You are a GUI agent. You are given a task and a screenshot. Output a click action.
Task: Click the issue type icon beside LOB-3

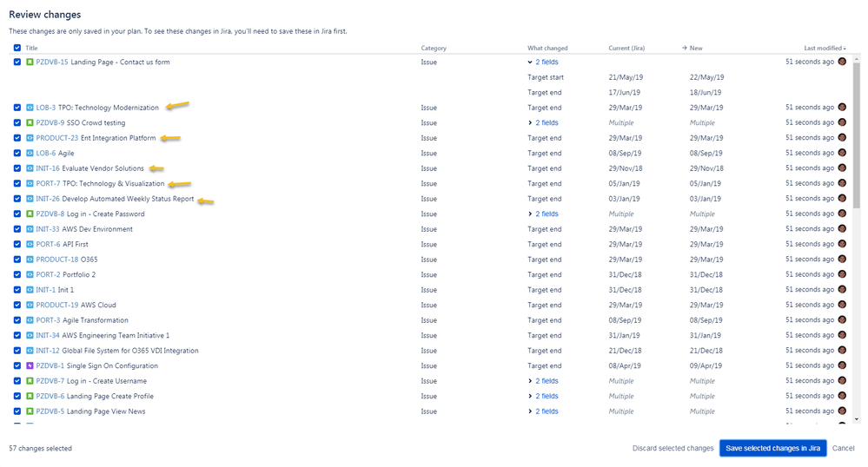(x=30, y=108)
